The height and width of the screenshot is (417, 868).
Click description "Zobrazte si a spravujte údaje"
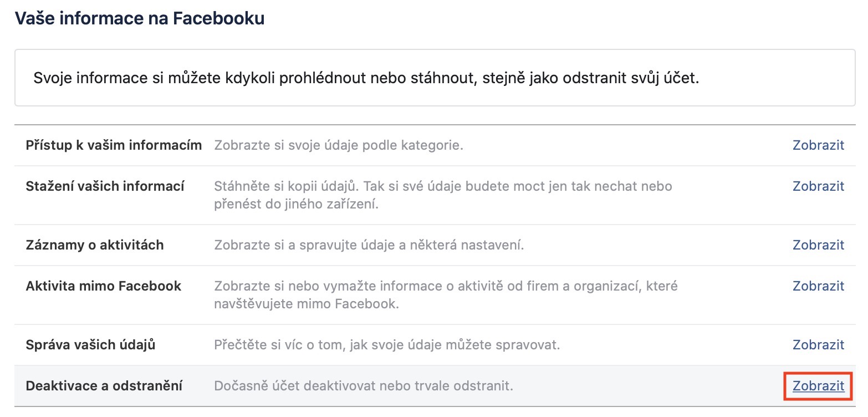click(369, 245)
